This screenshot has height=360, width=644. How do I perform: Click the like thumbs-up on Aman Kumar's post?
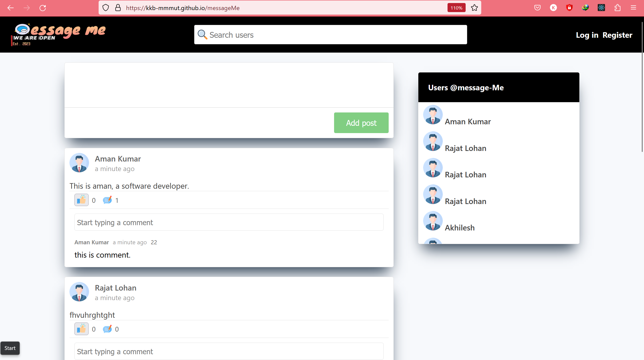point(81,200)
